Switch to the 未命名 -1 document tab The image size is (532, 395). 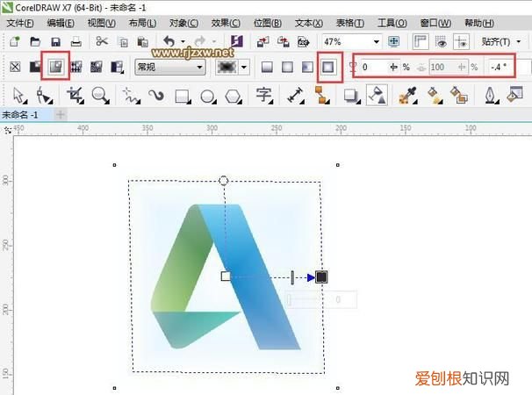click(20, 114)
